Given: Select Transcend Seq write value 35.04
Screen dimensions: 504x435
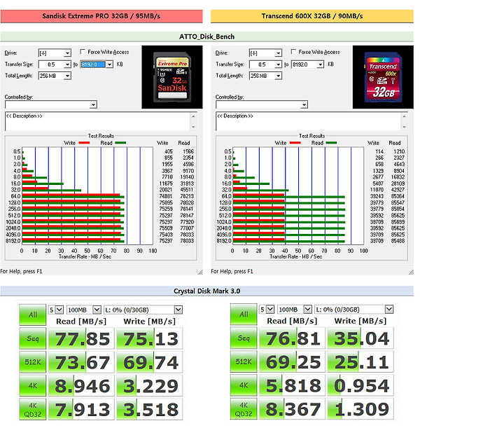Looking at the screenshot, I should tap(360, 338).
